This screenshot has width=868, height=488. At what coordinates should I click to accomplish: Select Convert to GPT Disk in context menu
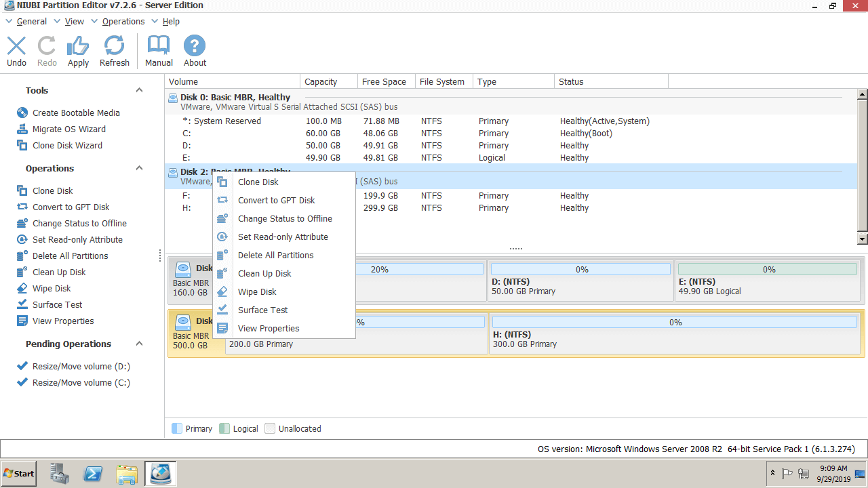pyautogui.click(x=276, y=201)
